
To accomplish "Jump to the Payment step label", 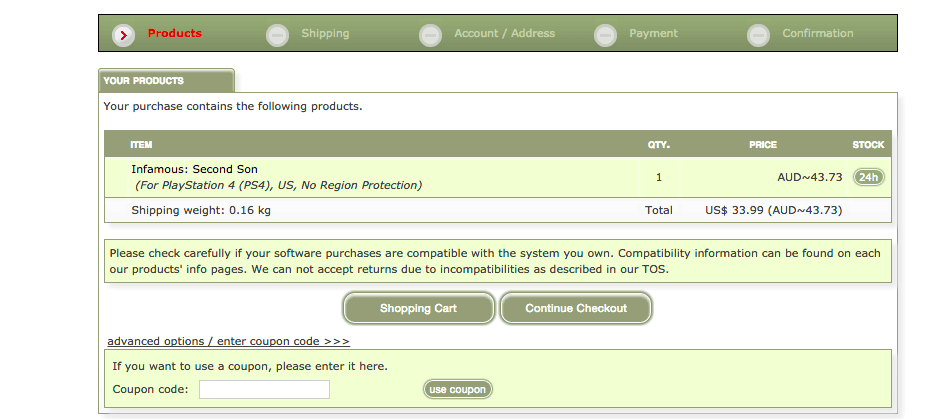I will (x=653, y=34).
